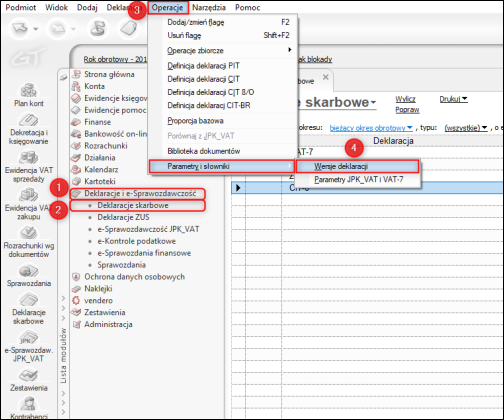The image size is (504, 420).
Task: Expand Deklaracje i e-Sprawozdawczość module
Action: pos(137,194)
